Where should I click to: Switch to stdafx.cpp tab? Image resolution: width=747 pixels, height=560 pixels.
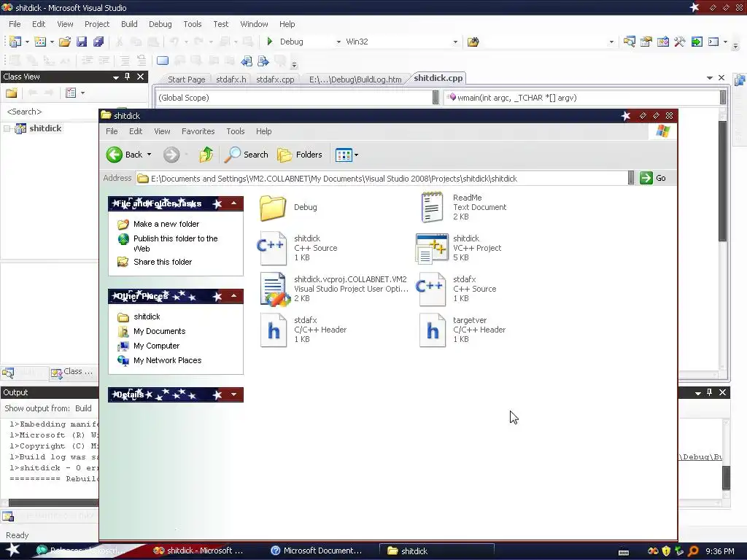coord(275,79)
